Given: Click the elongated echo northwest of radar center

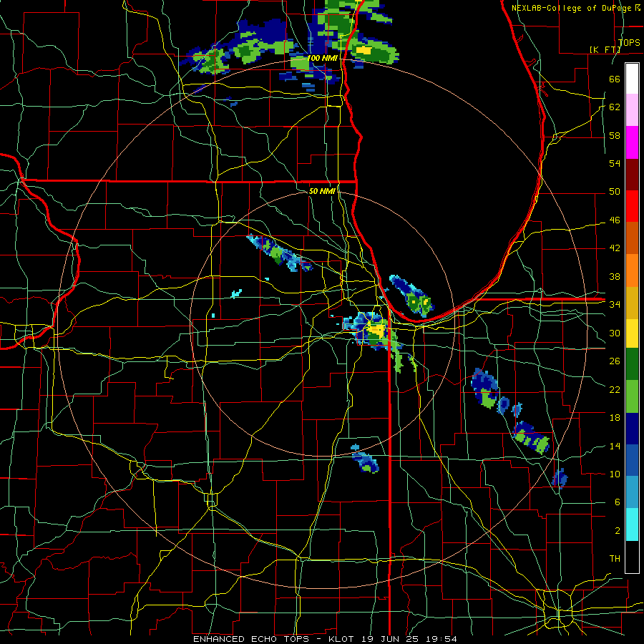Looking at the screenshot, I should 279,253.
